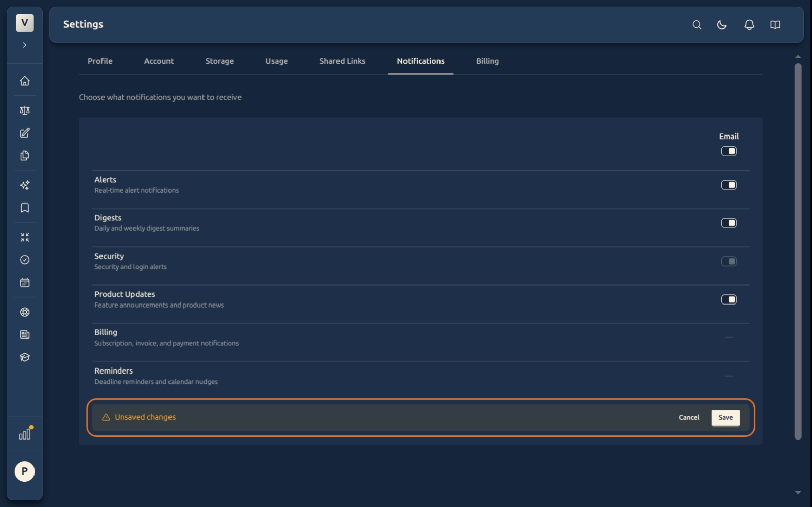Switch to the Billing tab
This screenshot has width=812, height=507.
(487, 61)
